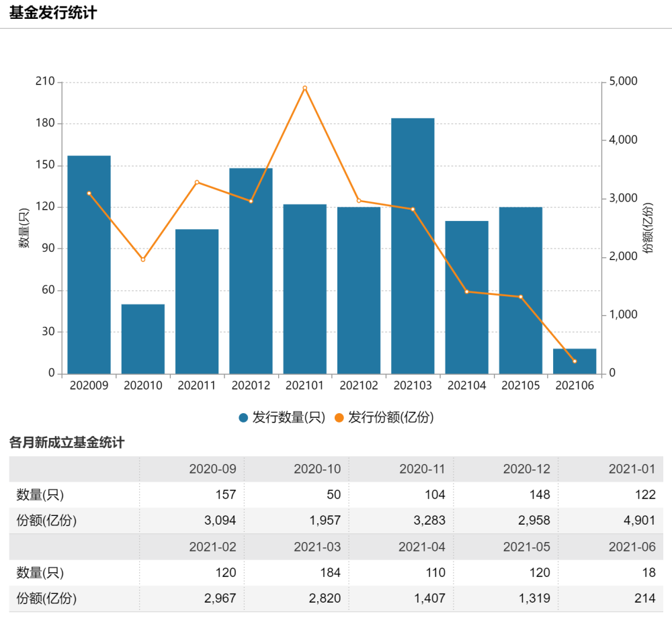The width and height of the screenshot is (672, 620).
Task: Click the line peak point at 202101
Action: tap(305, 88)
